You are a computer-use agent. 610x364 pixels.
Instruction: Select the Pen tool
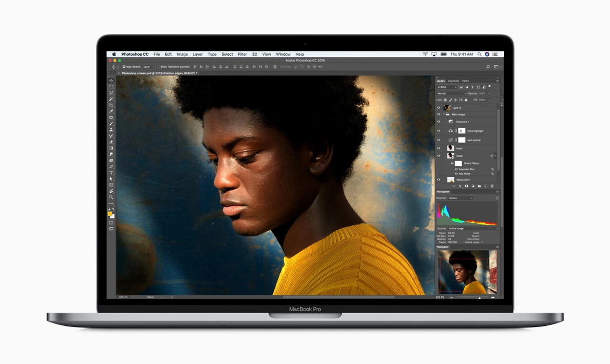click(x=111, y=167)
